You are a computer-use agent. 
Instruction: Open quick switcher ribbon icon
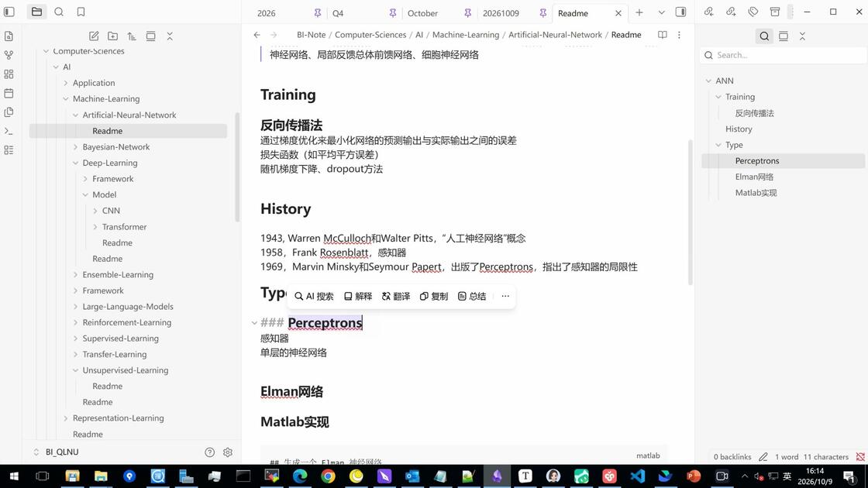(9, 36)
